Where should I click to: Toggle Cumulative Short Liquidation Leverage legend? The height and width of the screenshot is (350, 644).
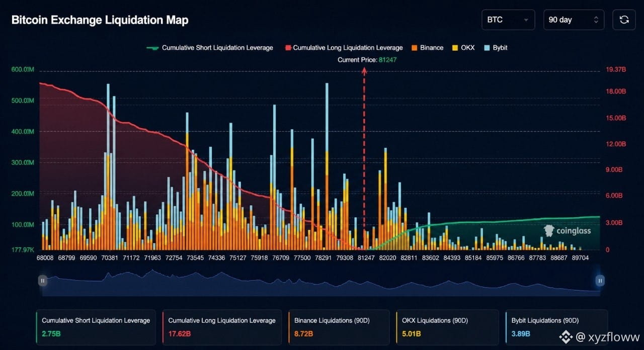coord(210,48)
